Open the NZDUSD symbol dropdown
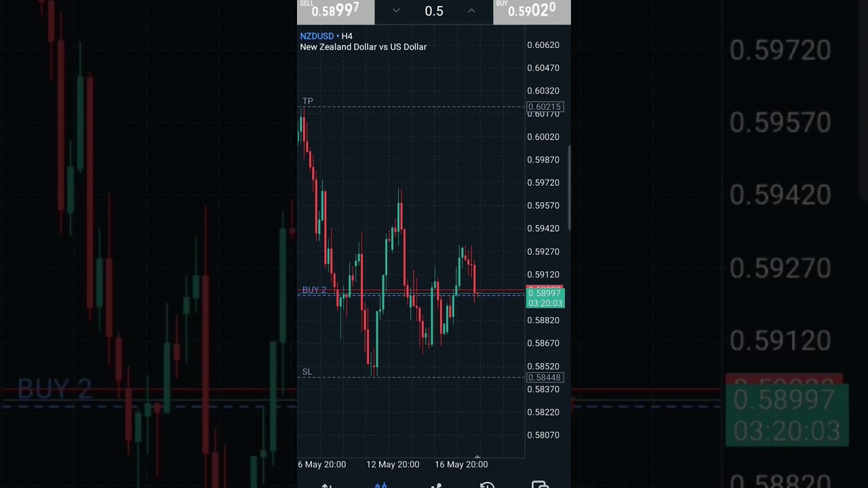 [x=319, y=36]
